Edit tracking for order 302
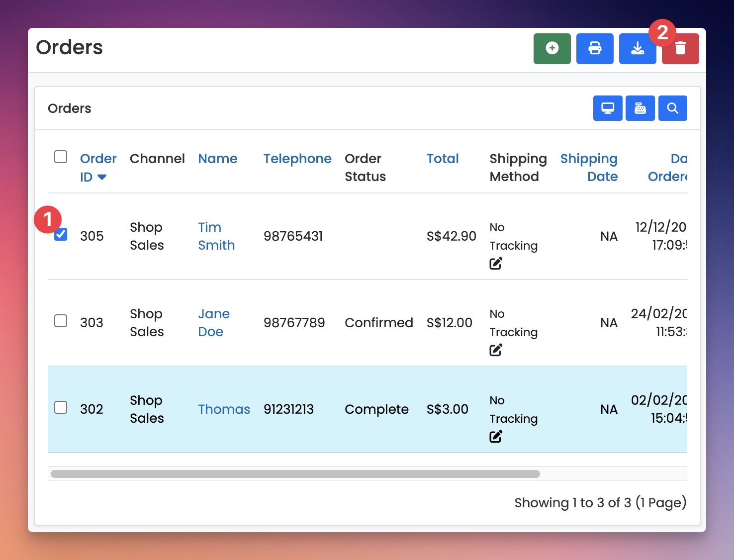 click(x=496, y=437)
